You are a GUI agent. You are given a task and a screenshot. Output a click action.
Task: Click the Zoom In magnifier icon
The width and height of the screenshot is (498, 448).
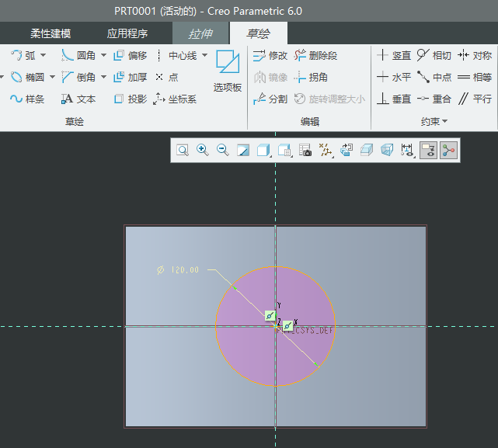tap(203, 150)
